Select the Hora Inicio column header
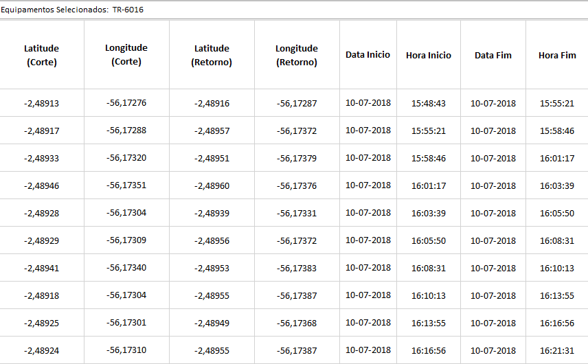Viewport: 588px width, 364px height. tap(429, 55)
